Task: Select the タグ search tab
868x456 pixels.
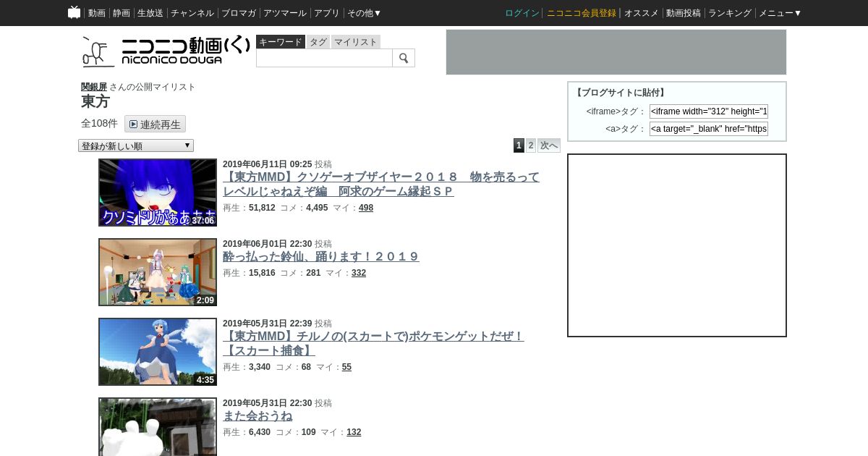Action: (x=318, y=42)
